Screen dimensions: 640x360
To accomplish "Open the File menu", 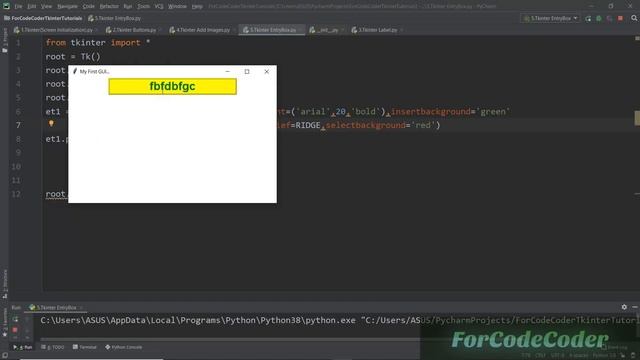I will [x=18, y=7].
